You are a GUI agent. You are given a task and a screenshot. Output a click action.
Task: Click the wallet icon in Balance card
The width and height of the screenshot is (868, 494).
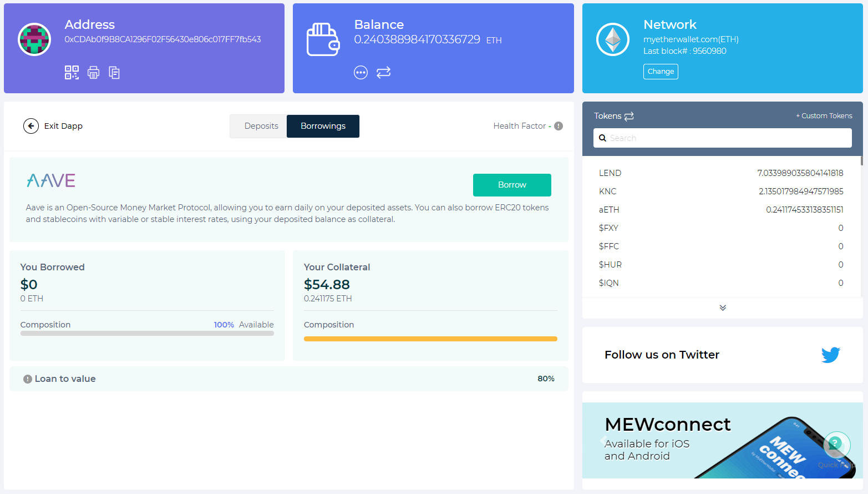pos(323,39)
